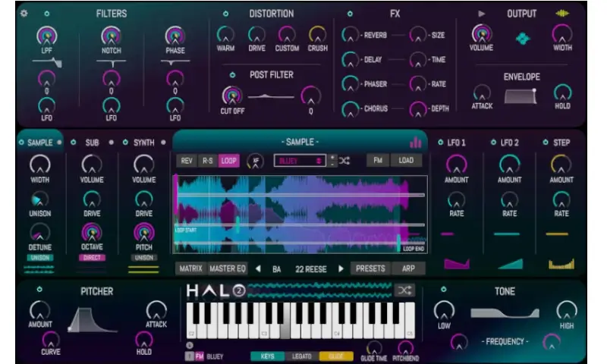This screenshot has height=364, width=607.
Task: Open the PRESETS browser
Action: click(x=370, y=268)
